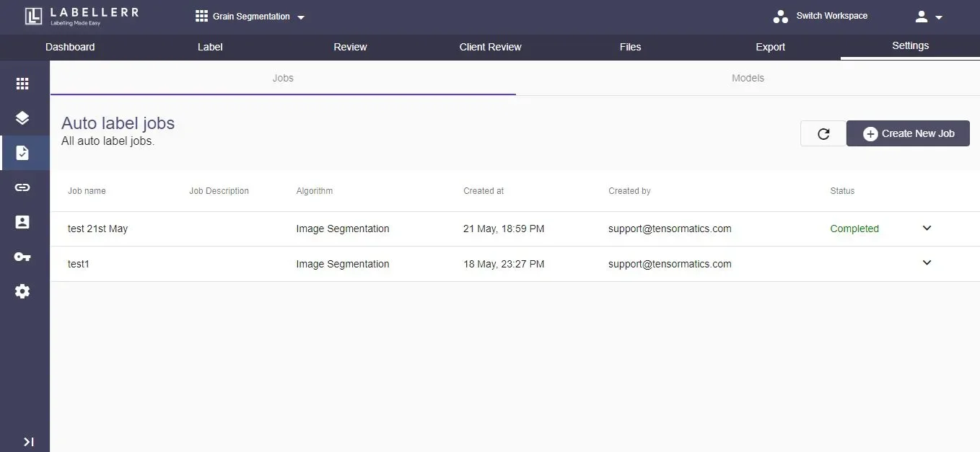Screen dimensions: 980x452
Task: Click the Switch Workspace link
Action: 831,16
